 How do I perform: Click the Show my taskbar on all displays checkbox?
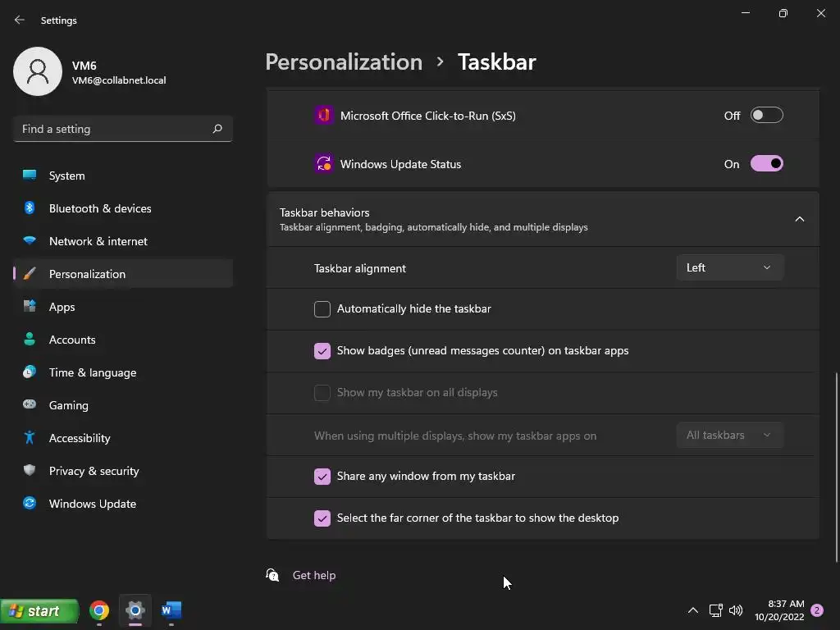point(322,393)
